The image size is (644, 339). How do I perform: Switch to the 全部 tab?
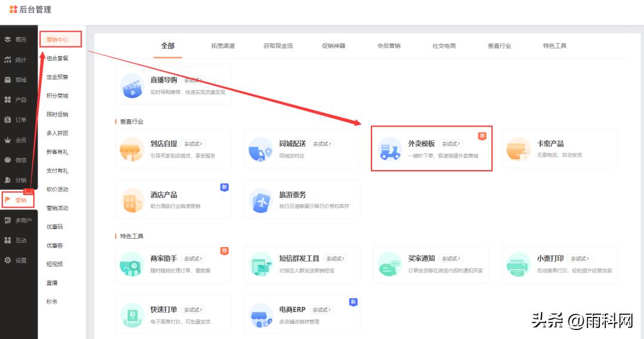pyautogui.click(x=168, y=45)
